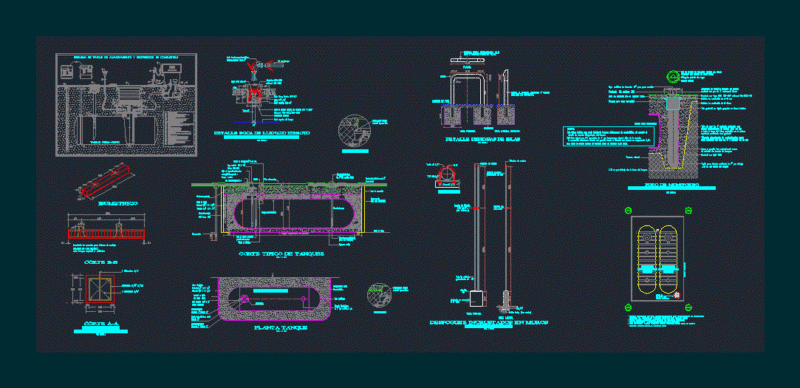
Task: Click the 'DESPOGUES INSTALADOS EN MUROS' title
Action: click(x=488, y=323)
